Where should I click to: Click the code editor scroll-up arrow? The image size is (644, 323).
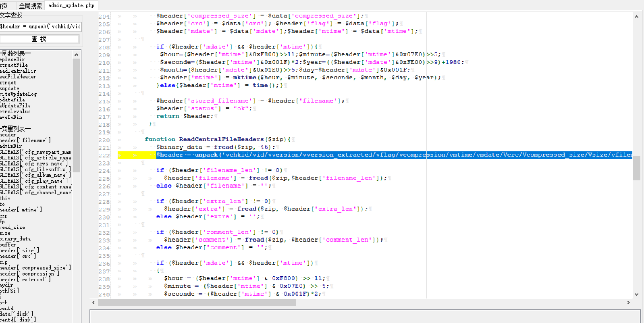coord(636,17)
